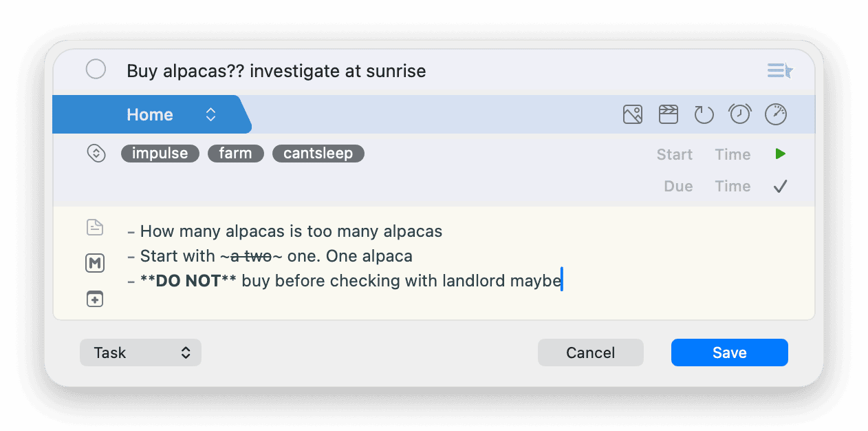The width and height of the screenshot is (868, 431).
Task: Set the Start date field
Action: 675,154
